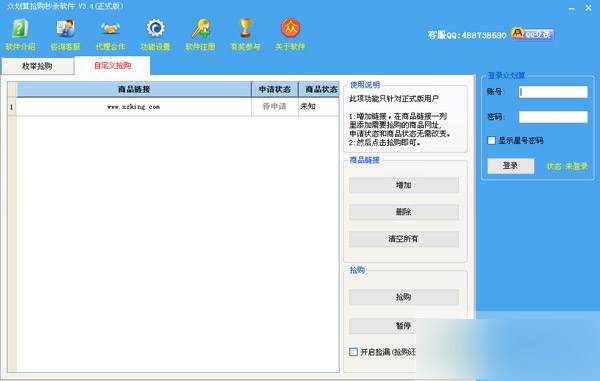The height and width of the screenshot is (381, 600).
Task: Click the 关于软件 red badge icon
Action: click(x=290, y=35)
